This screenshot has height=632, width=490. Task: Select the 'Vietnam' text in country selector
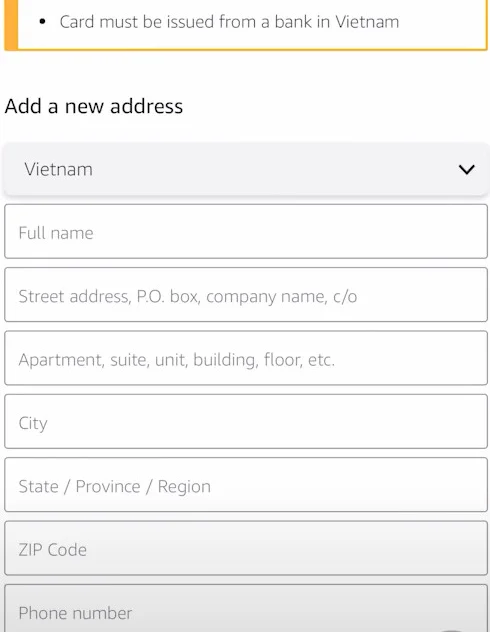pyautogui.click(x=58, y=169)
